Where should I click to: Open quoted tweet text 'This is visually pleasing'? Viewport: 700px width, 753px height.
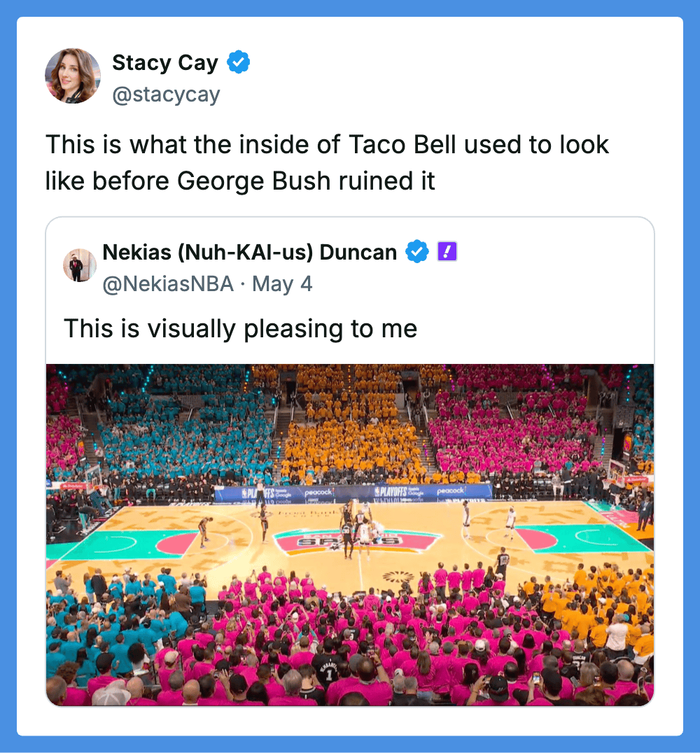pyautogui.click(x=241, y=329)
